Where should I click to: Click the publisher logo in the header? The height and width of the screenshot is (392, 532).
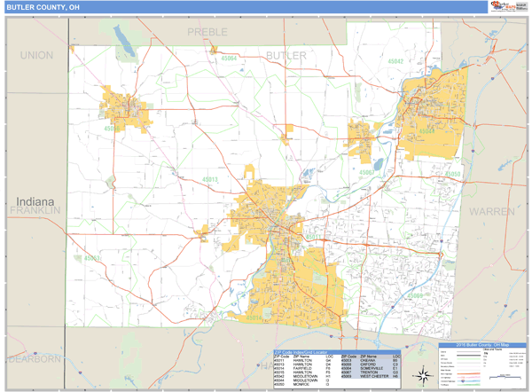pyautogui.click(x=506, y=7)
